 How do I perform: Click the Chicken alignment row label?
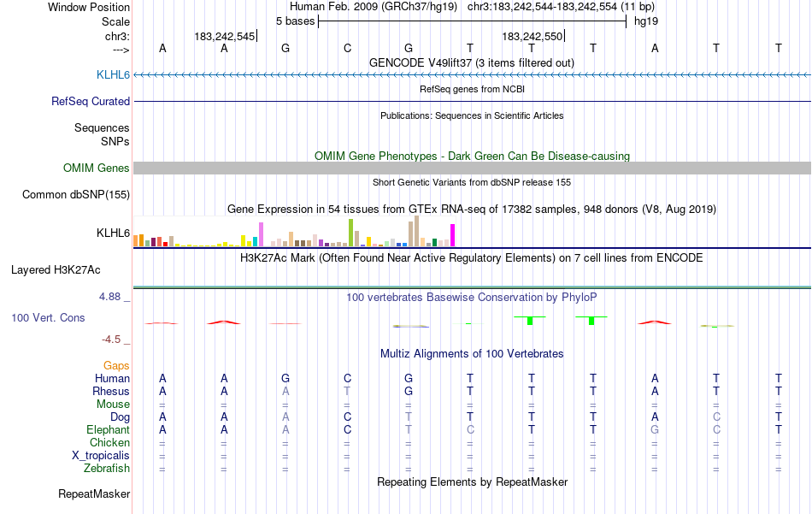pyautogui.click(x=109, y=442)
